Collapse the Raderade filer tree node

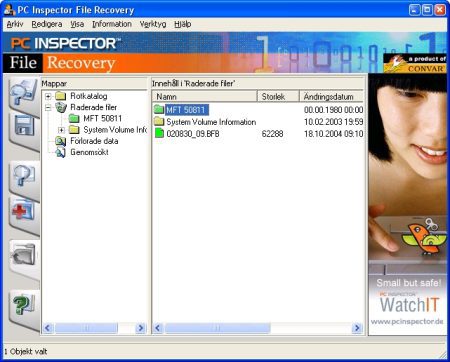click(x=48, y=107)
